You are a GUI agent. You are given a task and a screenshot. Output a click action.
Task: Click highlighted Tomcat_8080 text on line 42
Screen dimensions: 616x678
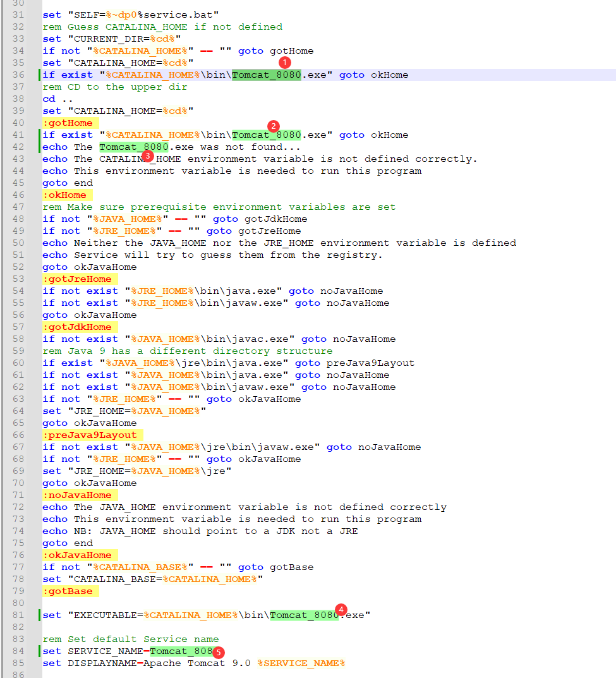click(133, 147)
